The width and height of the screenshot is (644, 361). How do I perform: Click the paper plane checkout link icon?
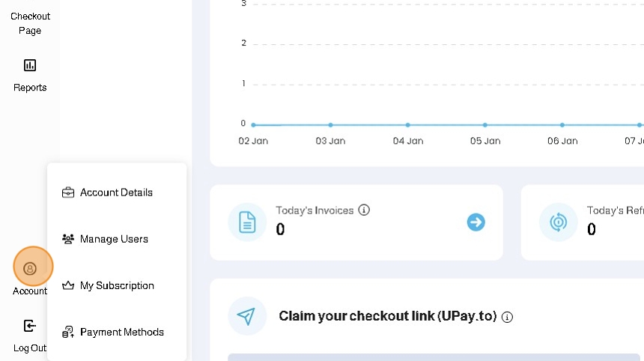pyautogui.click(x=246, y=316)
